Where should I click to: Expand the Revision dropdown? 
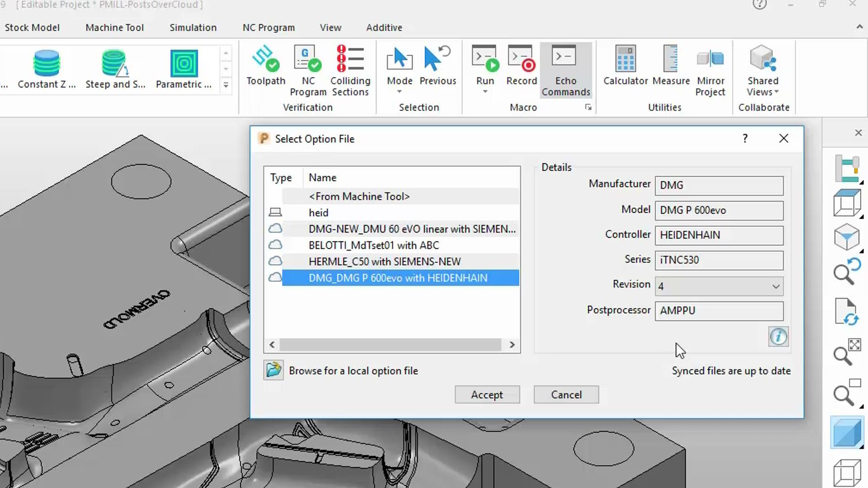(x=776, y=286)
